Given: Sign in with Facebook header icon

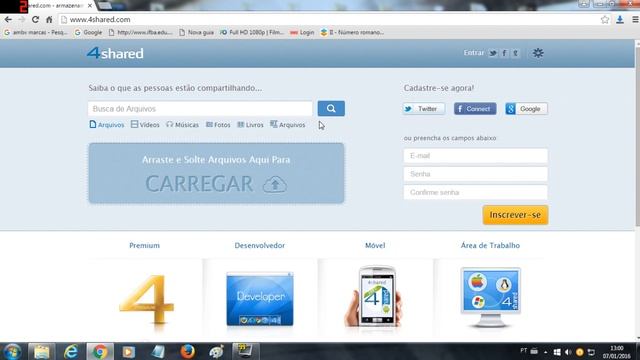Looking at the screenshot, I should 504,53.
